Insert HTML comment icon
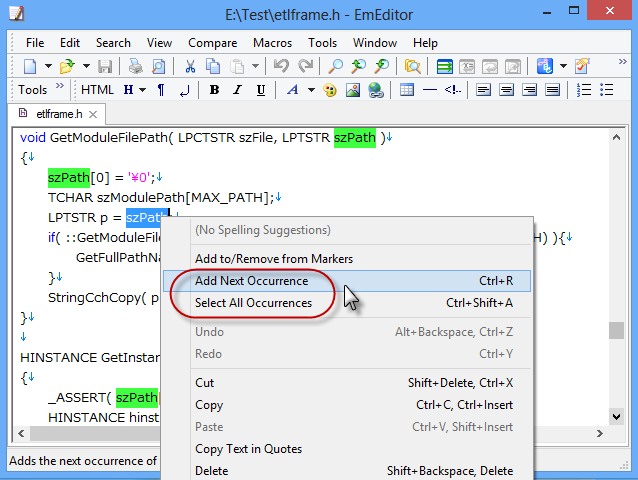 tap(452, 90)
